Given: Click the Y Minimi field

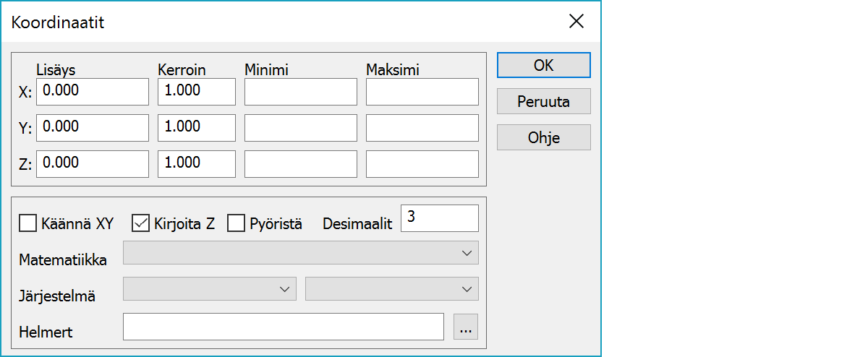Looking at the screenshot, I should pos(301,128).
